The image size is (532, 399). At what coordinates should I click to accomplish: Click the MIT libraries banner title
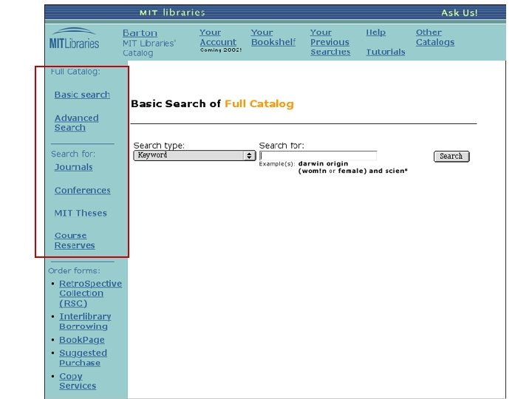pos(172,13)
